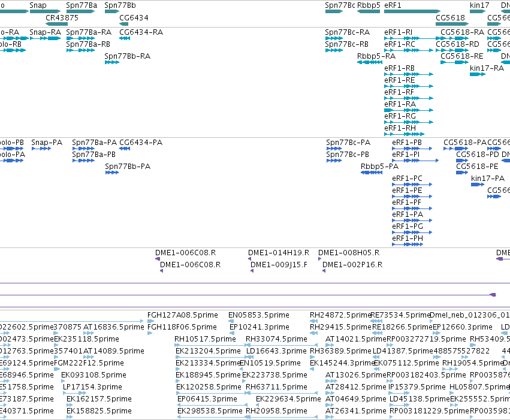The image size is (510, 420).
Task: Click protein eRF1-PI
Action: (x=415, y=161)
